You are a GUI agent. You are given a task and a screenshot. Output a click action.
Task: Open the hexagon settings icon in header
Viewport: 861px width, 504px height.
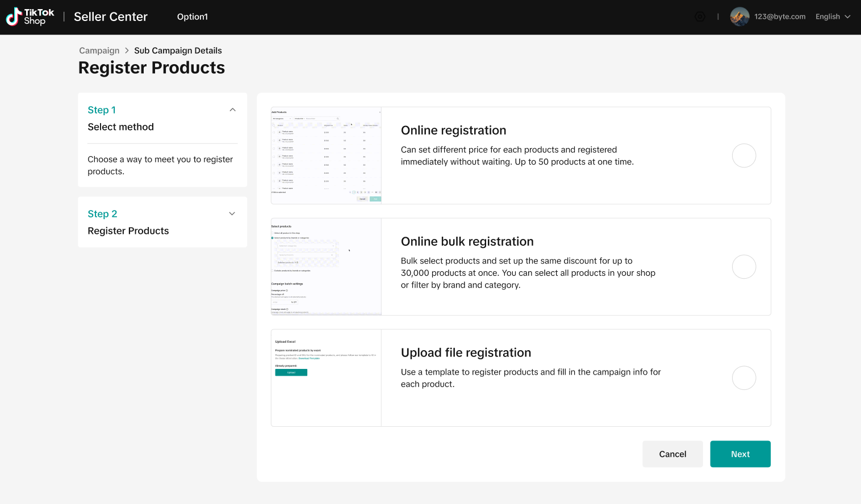coord(700,17)
